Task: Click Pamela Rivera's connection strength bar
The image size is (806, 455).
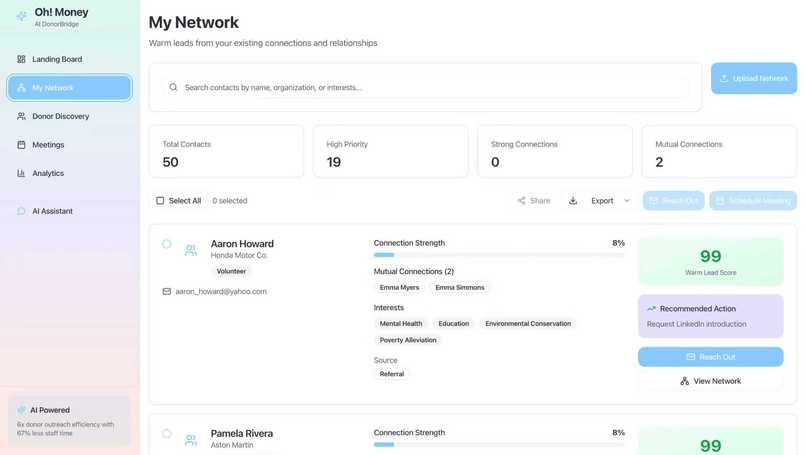Action: click(499, 445)
